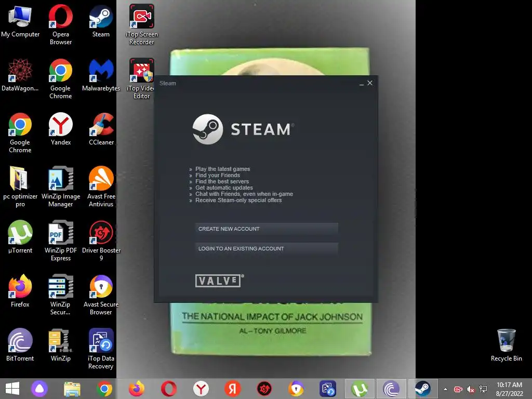Open the network tray icon
Viewport: 532px width, 399px height.
pos(483,389)
